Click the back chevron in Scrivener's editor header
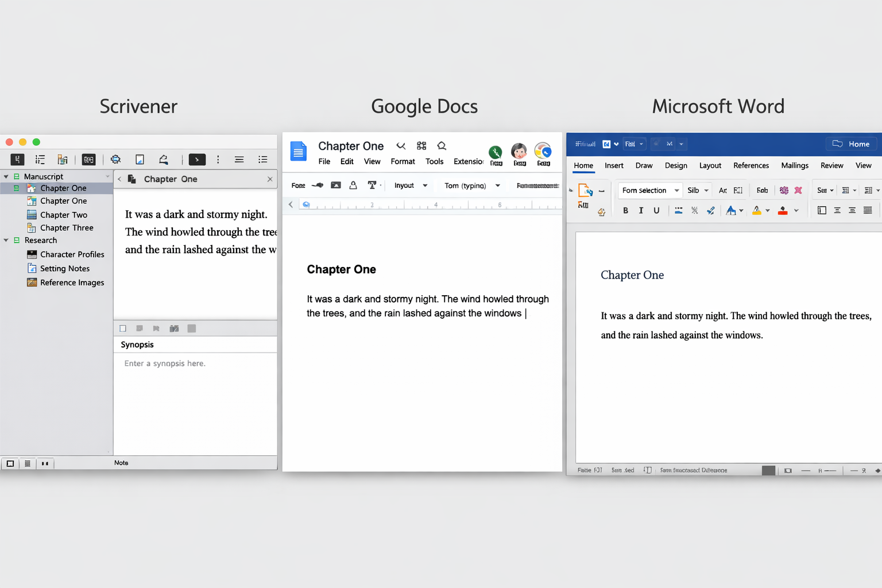 119,179
